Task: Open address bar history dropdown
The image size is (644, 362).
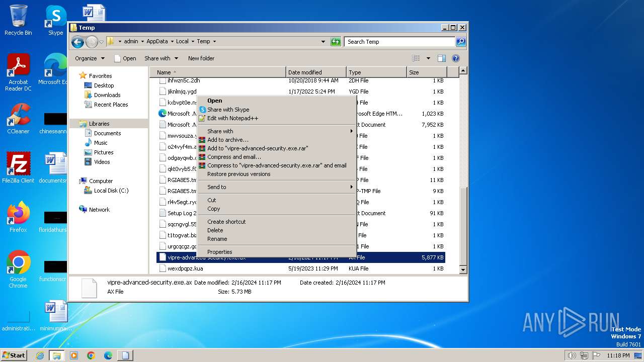Action: pyautogui.click(x=323, y=42)
